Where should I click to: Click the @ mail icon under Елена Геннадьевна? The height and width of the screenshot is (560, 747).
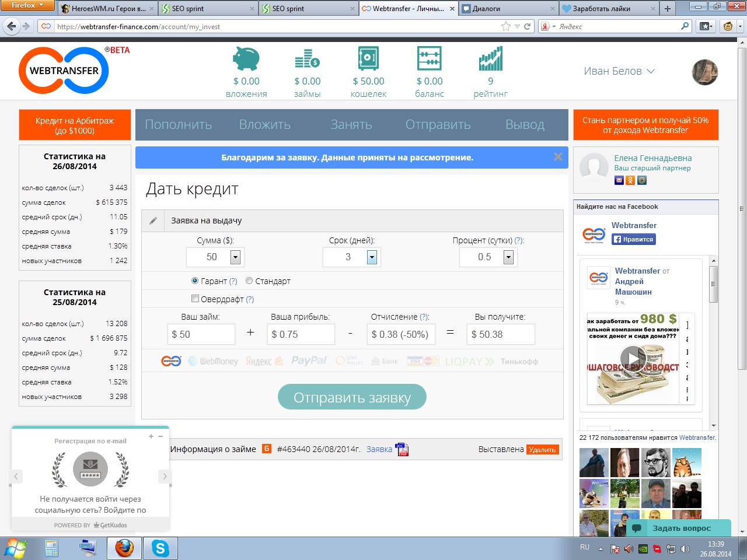641,180
